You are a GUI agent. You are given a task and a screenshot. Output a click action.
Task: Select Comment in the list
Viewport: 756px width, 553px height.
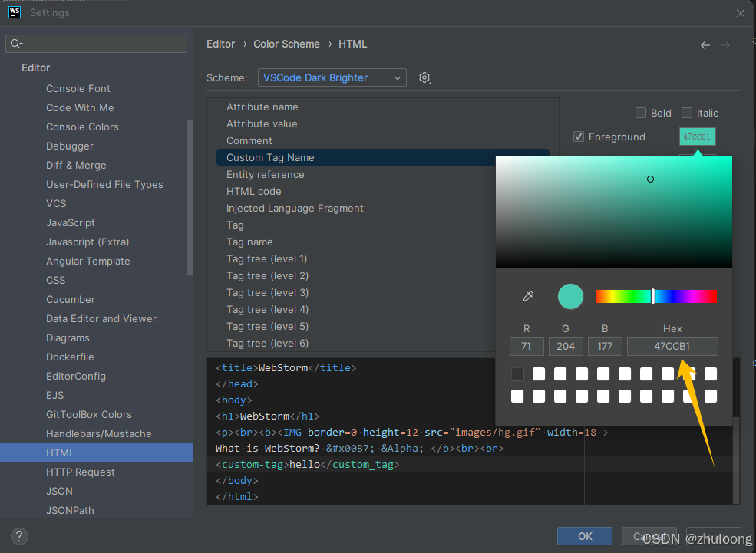249,140
